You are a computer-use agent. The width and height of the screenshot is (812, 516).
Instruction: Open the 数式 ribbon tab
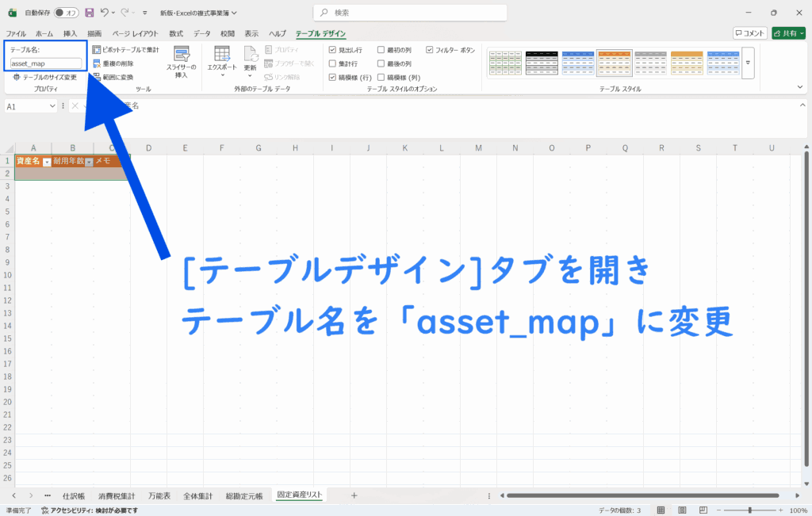[176, 34]
